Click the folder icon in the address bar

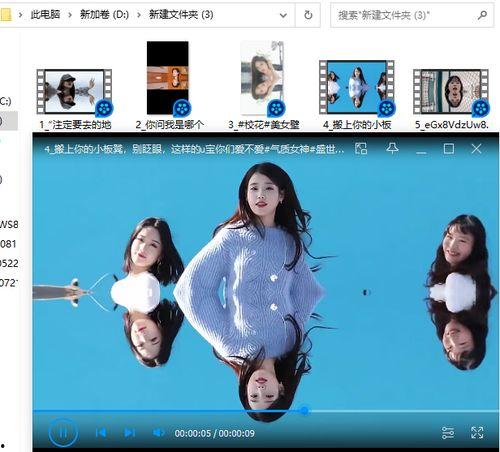(x=6, y=15)
